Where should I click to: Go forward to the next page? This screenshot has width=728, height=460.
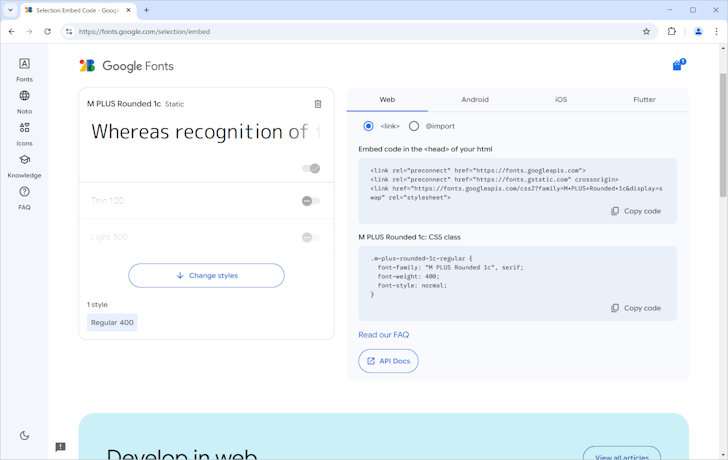[29, 32]
